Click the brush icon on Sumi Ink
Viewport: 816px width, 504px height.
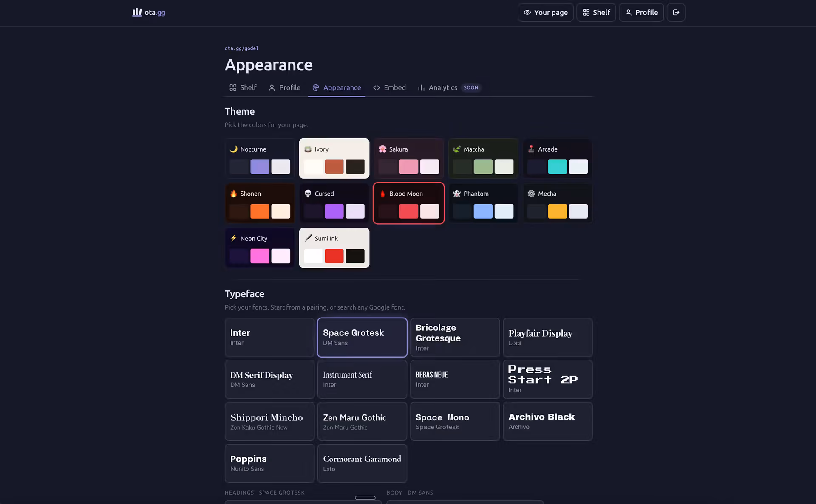pos(308,238)
